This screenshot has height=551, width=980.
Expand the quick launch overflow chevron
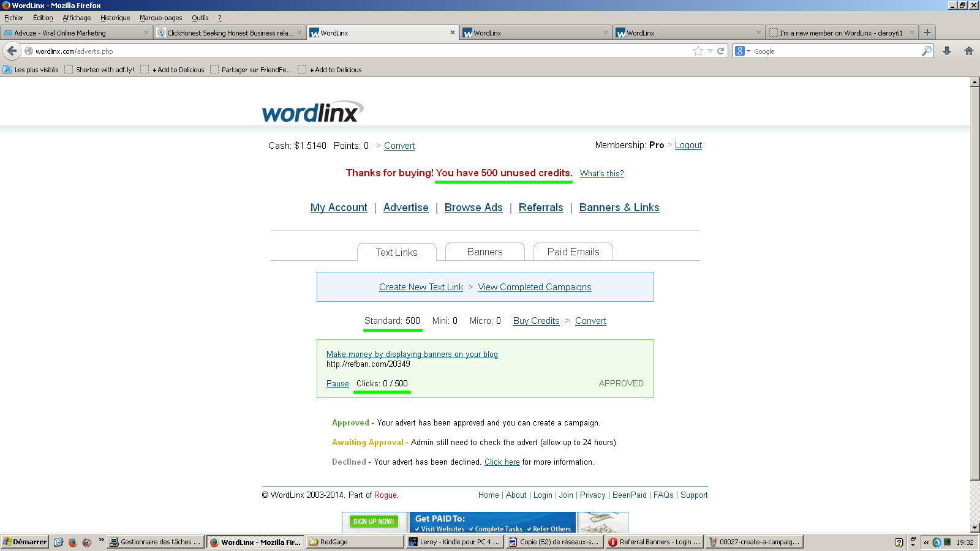[101, 540]
